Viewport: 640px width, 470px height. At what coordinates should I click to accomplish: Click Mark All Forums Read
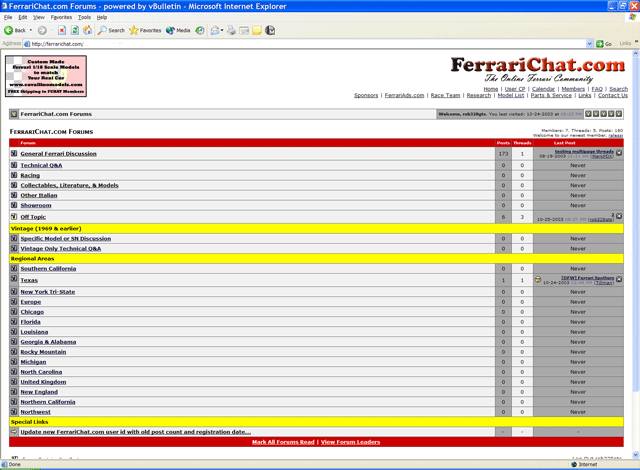283,442
